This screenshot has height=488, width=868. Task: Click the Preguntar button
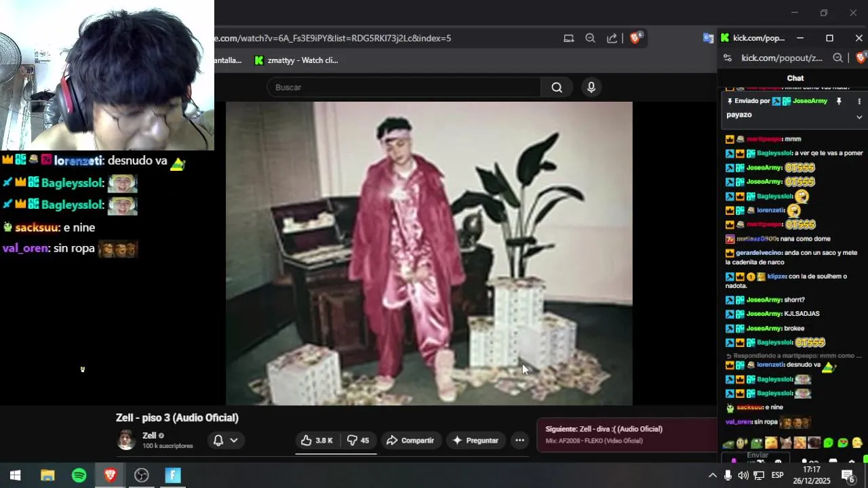(475, 441)
